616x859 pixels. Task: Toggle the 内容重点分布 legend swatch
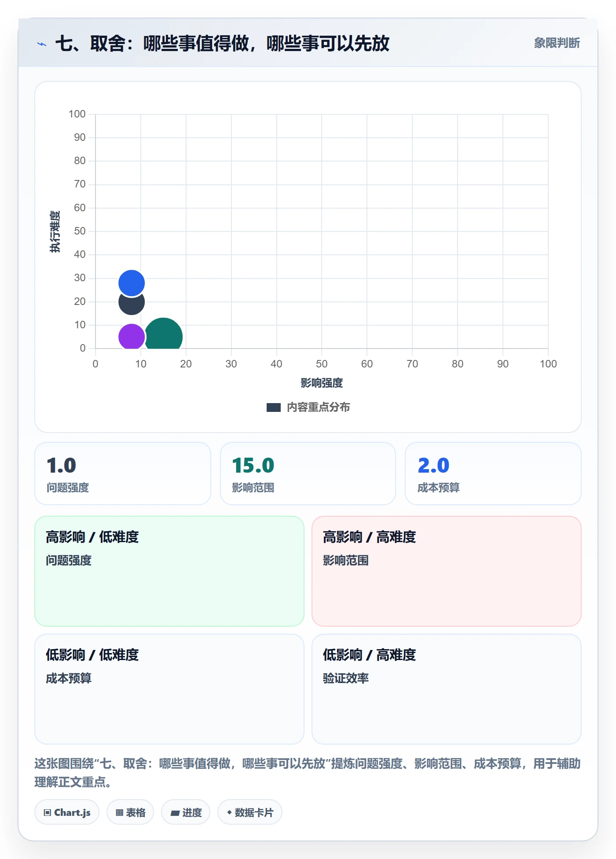pyautogui.click(x=273, y=407)
